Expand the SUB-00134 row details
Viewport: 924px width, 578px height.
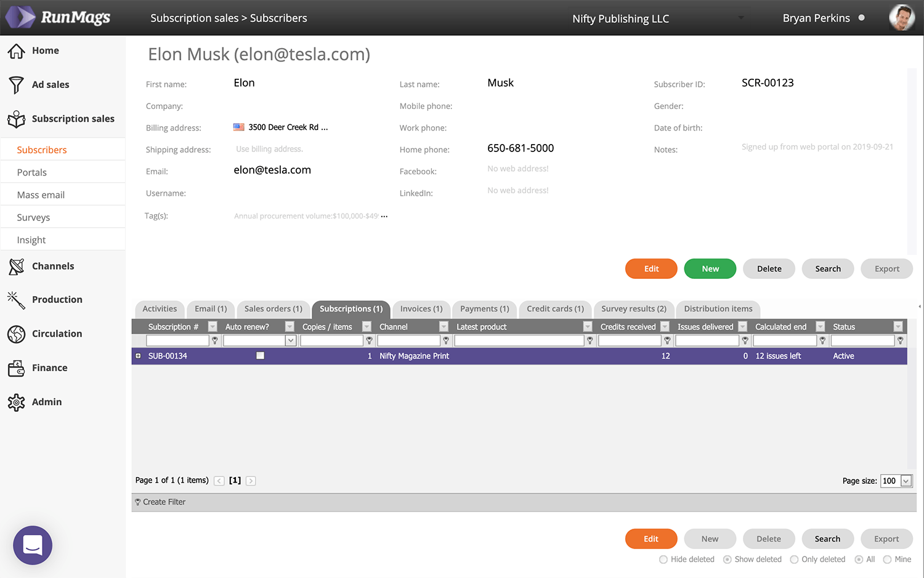point(138,356)
